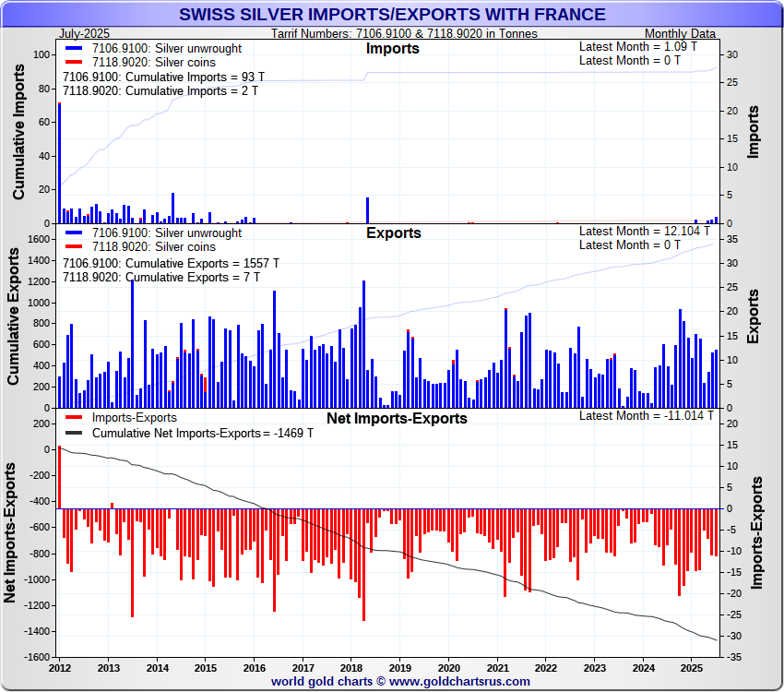Viewport: 784px width, 692px height.
Task: Click the tallest mid-2013 exports bar
Action: [133, 344]
